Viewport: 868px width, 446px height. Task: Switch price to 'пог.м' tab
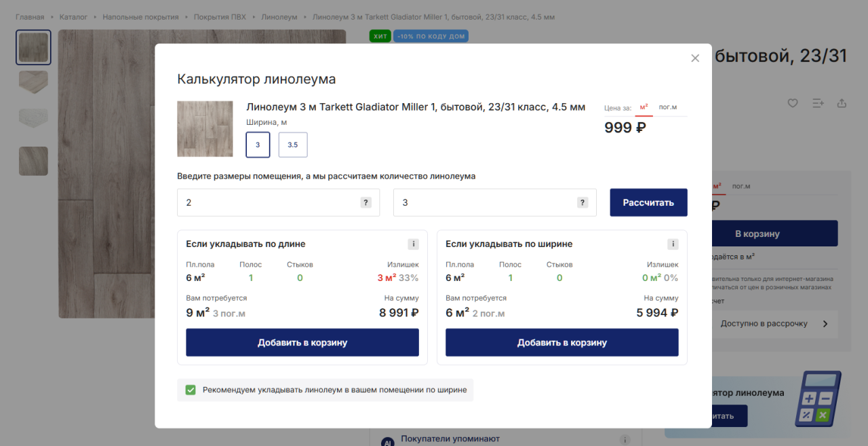coord(668,107)
